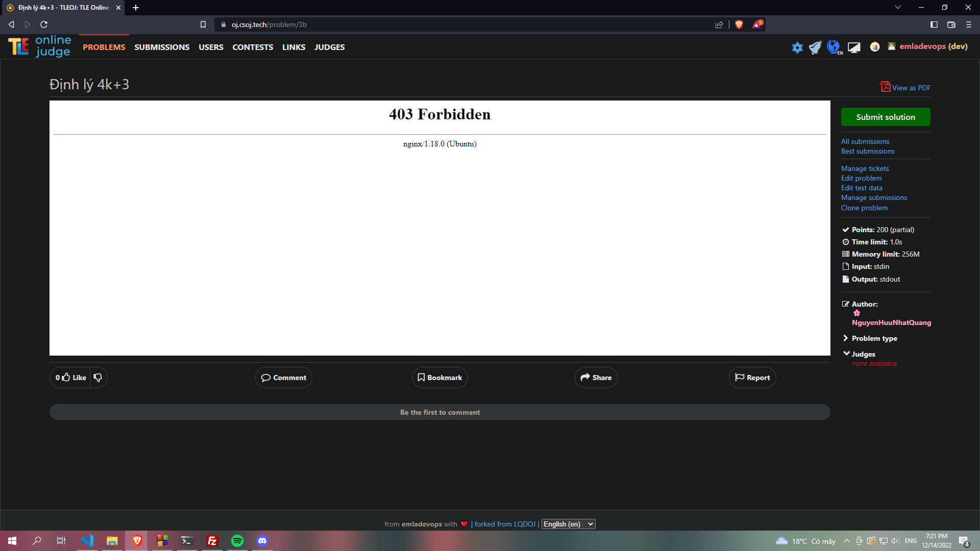Click the author NguyenHuuNhatQuang
This screenshot has width=980, height=551.
892,322
